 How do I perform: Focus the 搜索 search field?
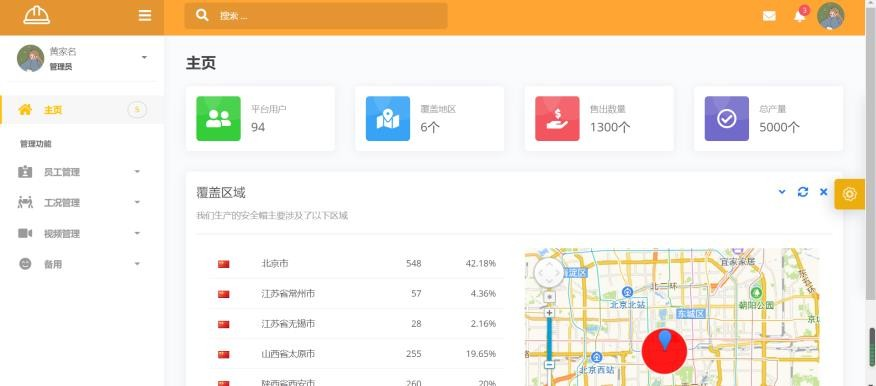316,16
